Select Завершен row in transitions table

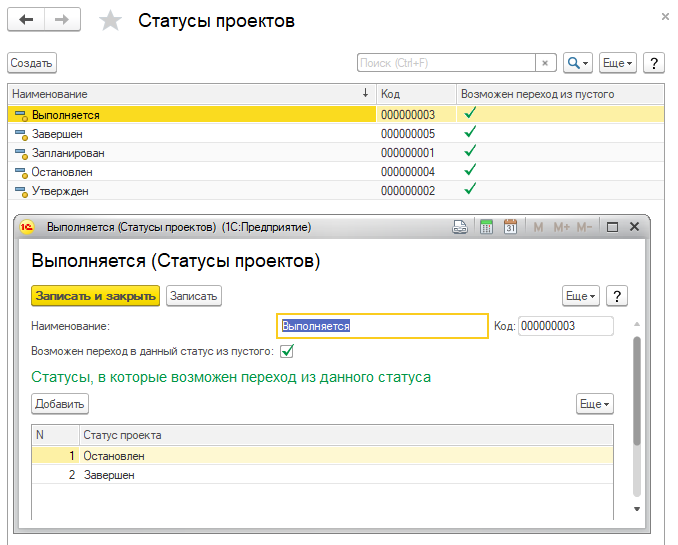tap(323, 474)
